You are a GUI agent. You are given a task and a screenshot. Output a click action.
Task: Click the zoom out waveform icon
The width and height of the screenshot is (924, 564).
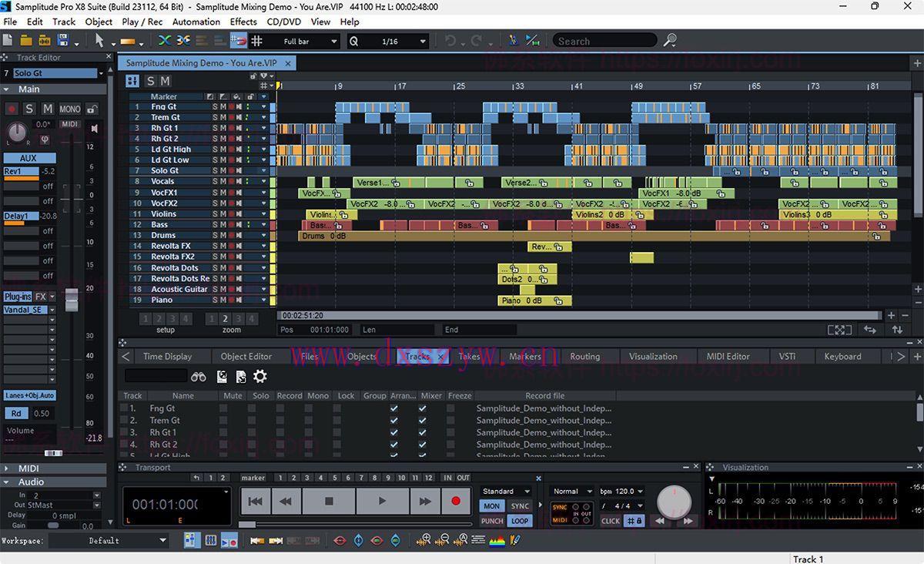point(443,540)
